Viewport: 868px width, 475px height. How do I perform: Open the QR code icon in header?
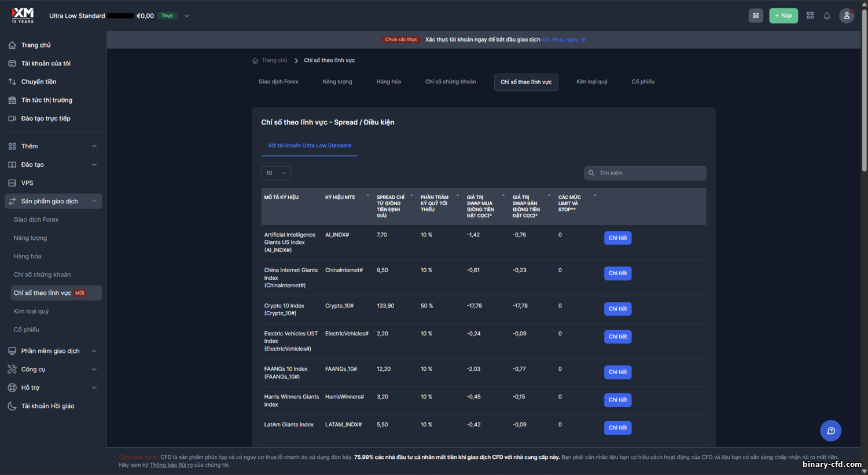[x=756, y=16]
